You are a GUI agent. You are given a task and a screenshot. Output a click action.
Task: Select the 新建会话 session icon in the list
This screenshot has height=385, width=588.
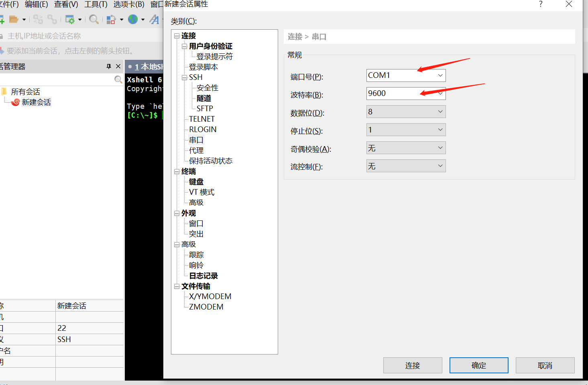(x=15, y=102)
